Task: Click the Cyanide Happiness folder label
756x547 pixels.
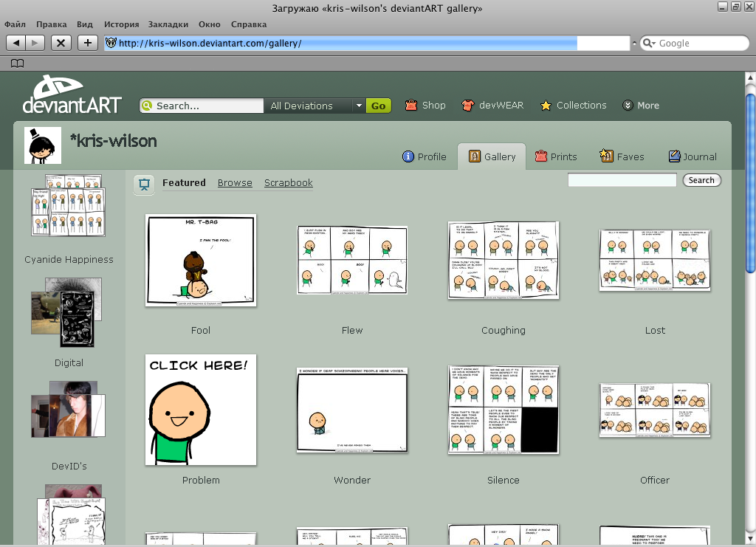Action: click(x=69, y=259)
